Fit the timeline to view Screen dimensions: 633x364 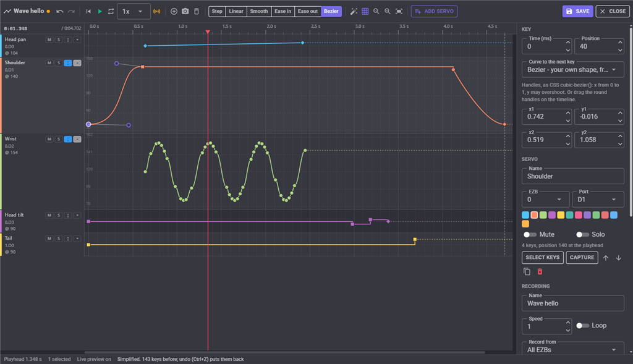coord(399,11)
